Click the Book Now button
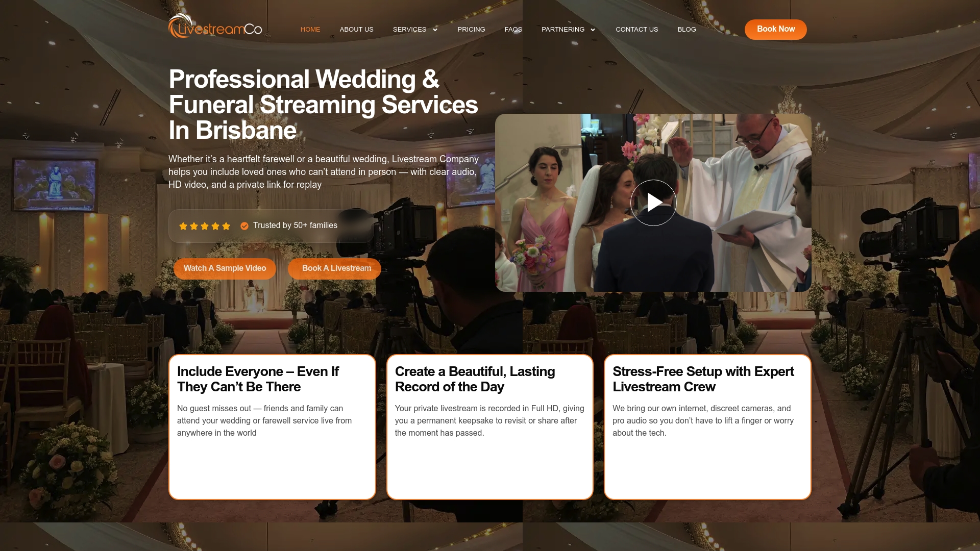The image size is (980, 551). tap(776, 30)
